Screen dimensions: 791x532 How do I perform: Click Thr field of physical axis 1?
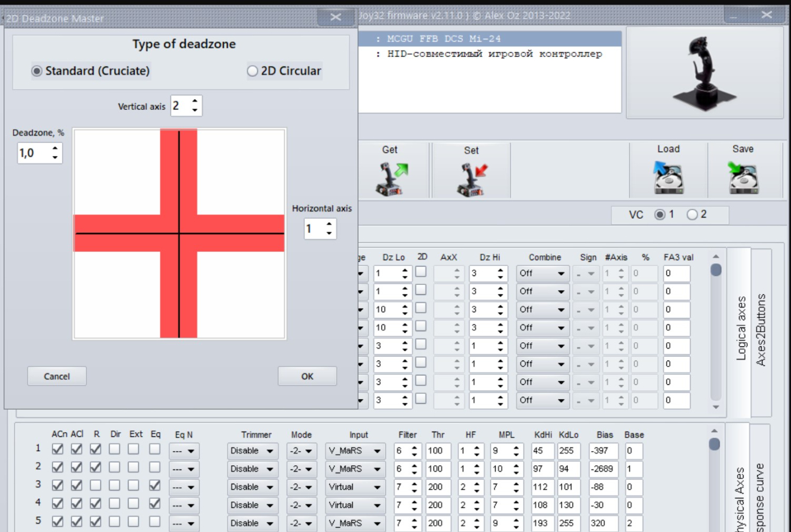(438, 450)
